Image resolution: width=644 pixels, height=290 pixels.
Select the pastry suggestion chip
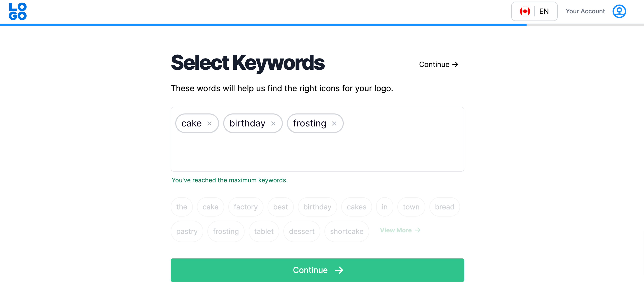[x=187, y=231]
